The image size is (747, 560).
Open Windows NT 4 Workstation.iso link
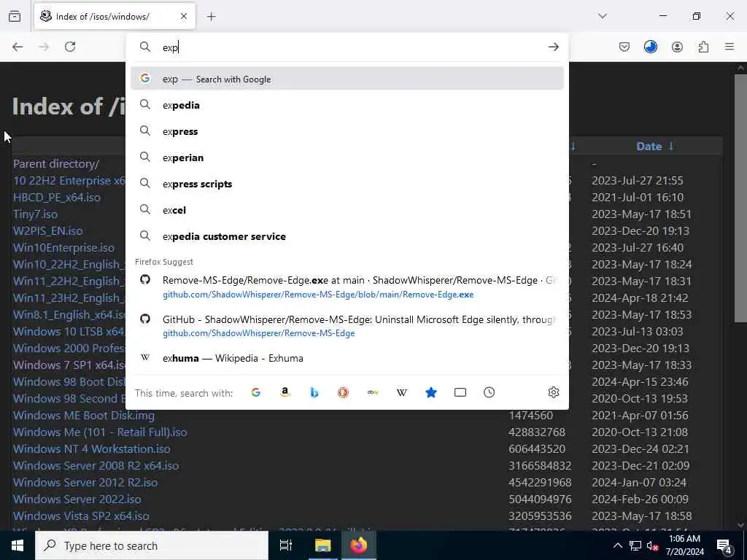[91, 448]
